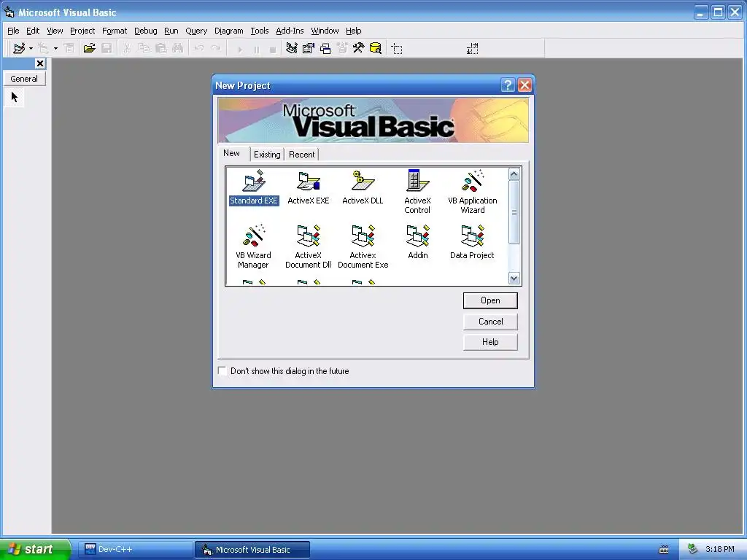
Task: Switch to the Existing tab
Action: 267,155
